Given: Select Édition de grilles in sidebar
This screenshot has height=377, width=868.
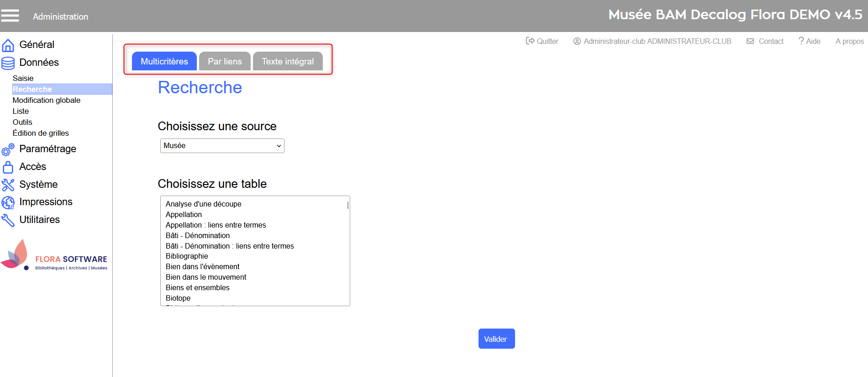Looking at the screenshot, I should click(41, 133).
